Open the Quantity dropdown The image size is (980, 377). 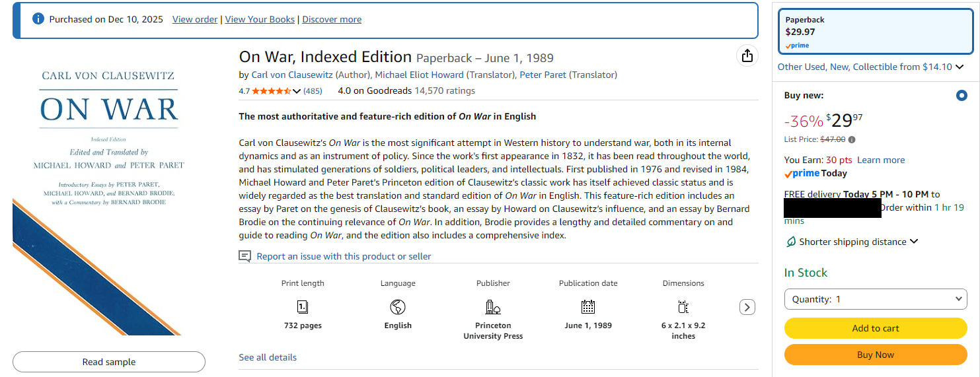coord(876,299)
